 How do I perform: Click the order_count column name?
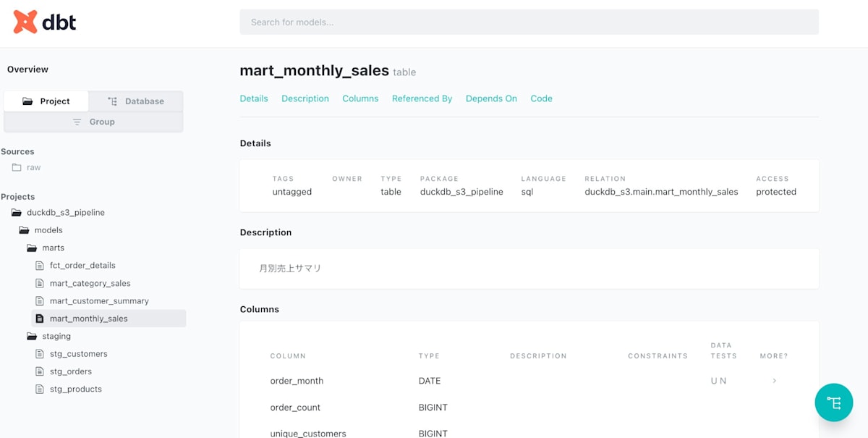pos(295,408)
